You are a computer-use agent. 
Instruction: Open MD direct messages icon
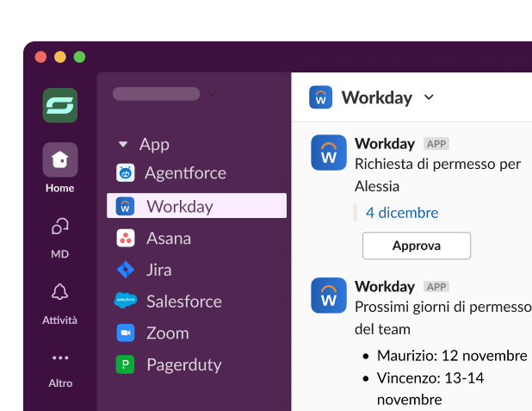(x=60, y=226)
